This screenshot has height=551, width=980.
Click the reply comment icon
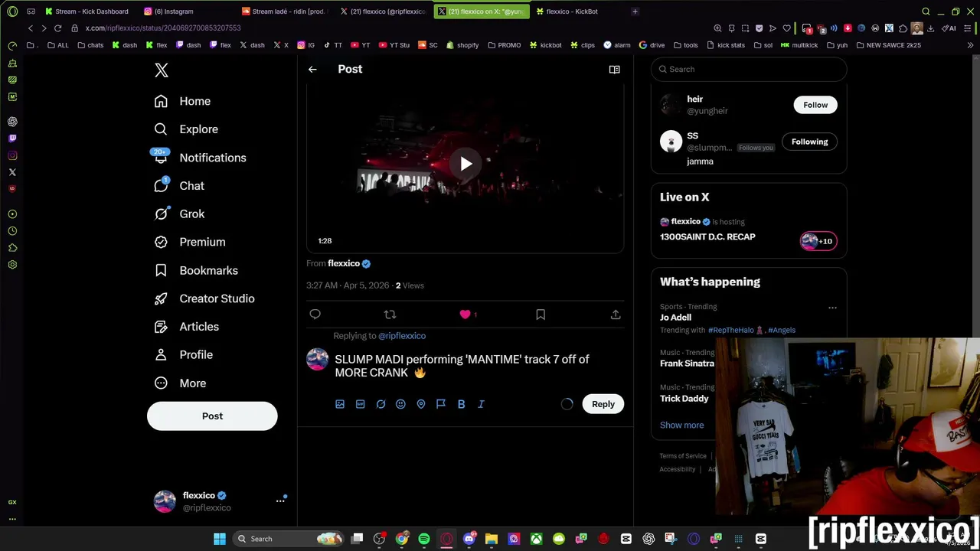click(x=315, y=315)
